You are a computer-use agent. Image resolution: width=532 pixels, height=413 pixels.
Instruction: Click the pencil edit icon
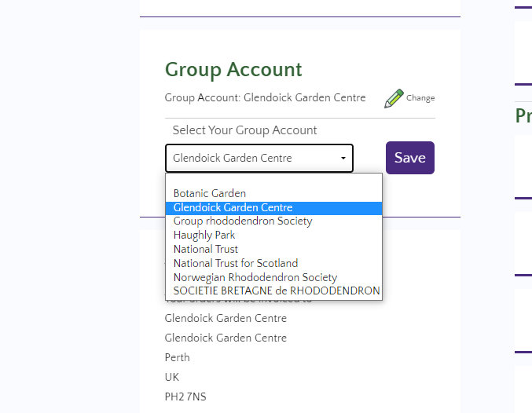tap(393, 99)
